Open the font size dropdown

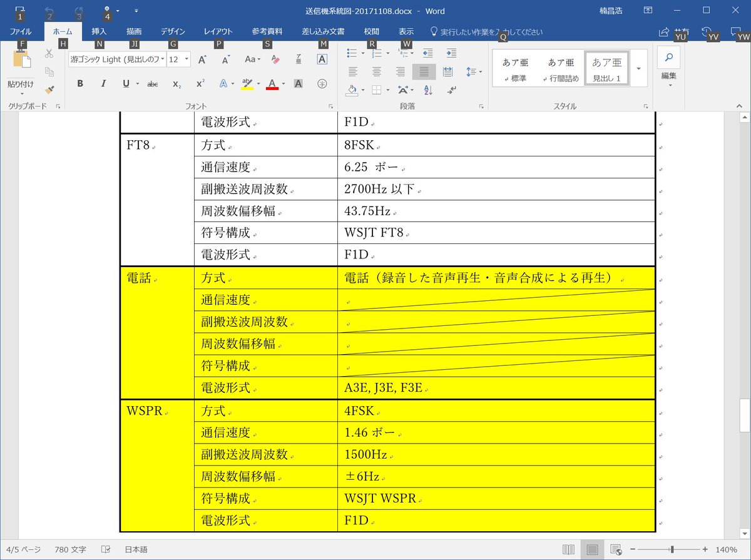pyautogui.click(x=186, y=59)
